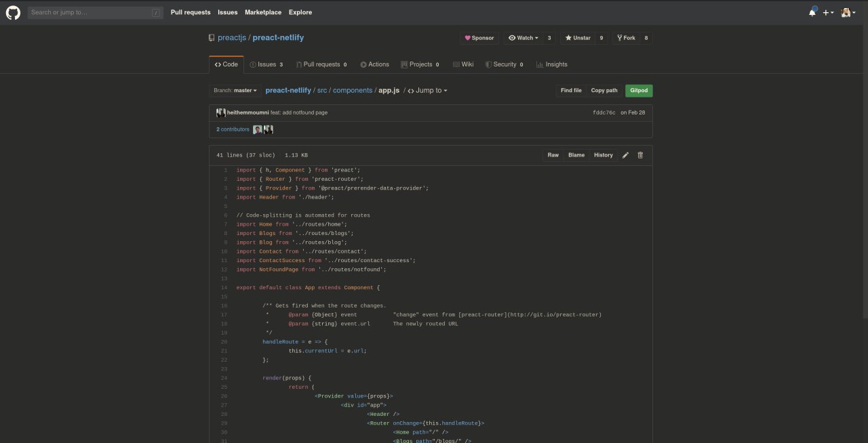Click the Find file button
Viewport: 868px width, 443px height.
[571, 90]
